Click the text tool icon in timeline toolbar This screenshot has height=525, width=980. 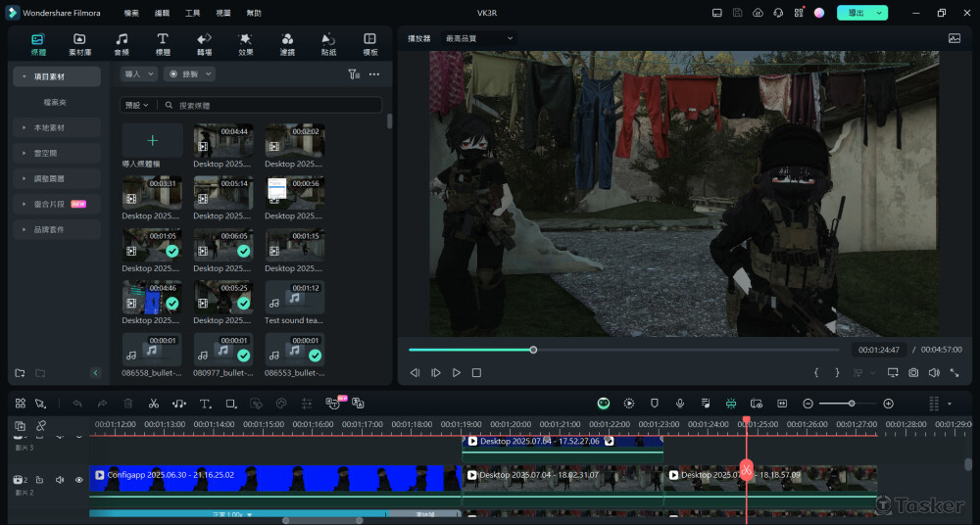(x=205, y=404)
